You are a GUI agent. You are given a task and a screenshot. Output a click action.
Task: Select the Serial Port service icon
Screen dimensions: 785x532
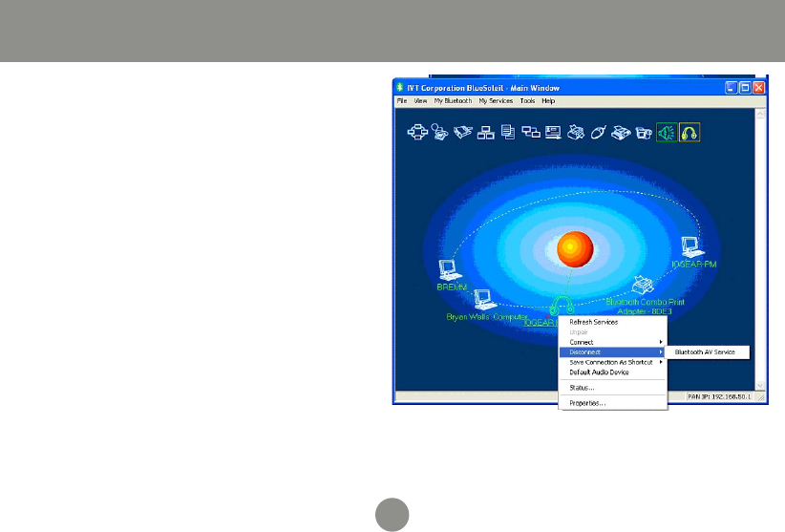point(462,132)
